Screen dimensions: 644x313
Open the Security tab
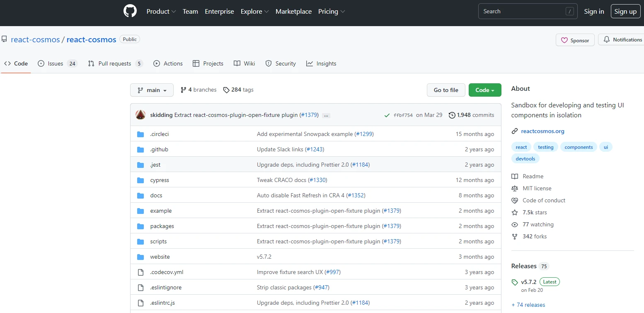click(281, 63)
